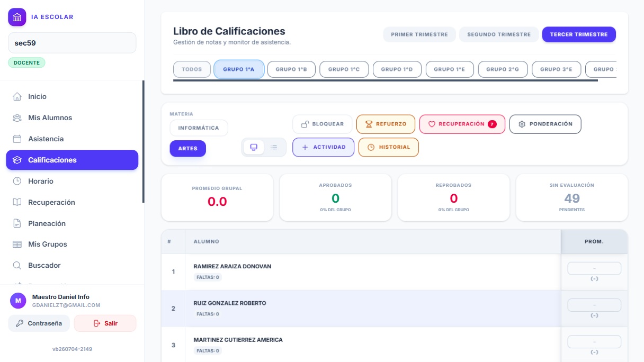Open Horario in the sidebar
Screen dimensions: 644x362
click(72, 181)
